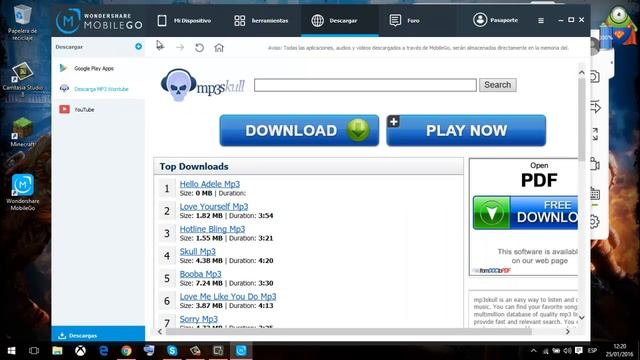Show hidden system tray icons

coord(533,351)
